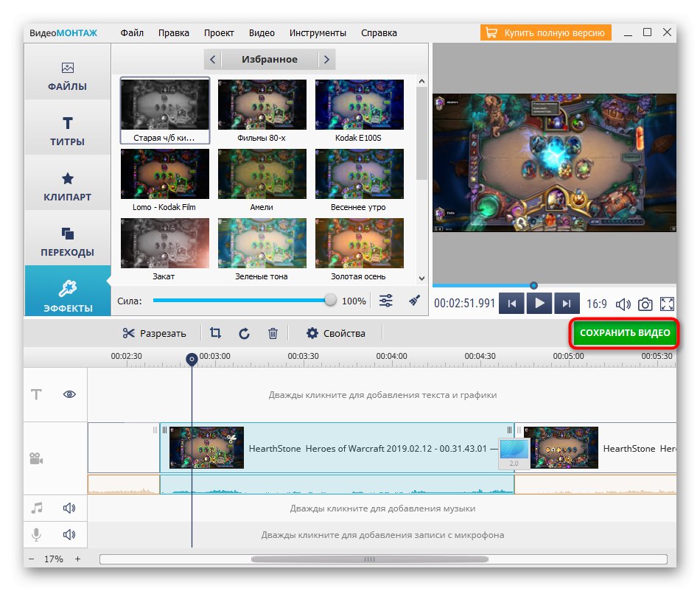Mute the microphone track speaker
Screen dimensions: 700x591
[x=69, y=534]
